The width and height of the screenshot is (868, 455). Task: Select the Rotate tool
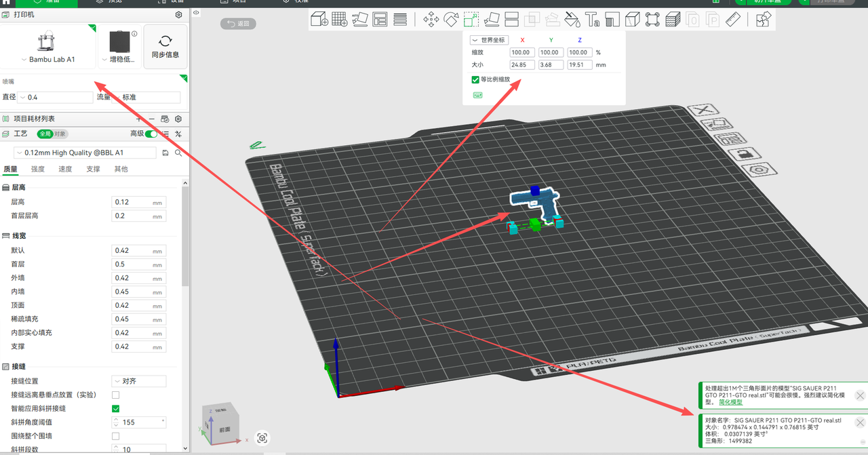coord(451,20)
